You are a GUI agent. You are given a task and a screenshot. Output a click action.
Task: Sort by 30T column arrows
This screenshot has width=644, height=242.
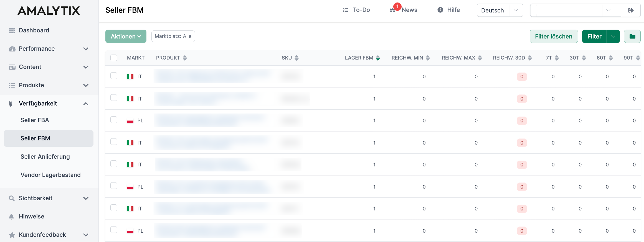pos(584,58)
